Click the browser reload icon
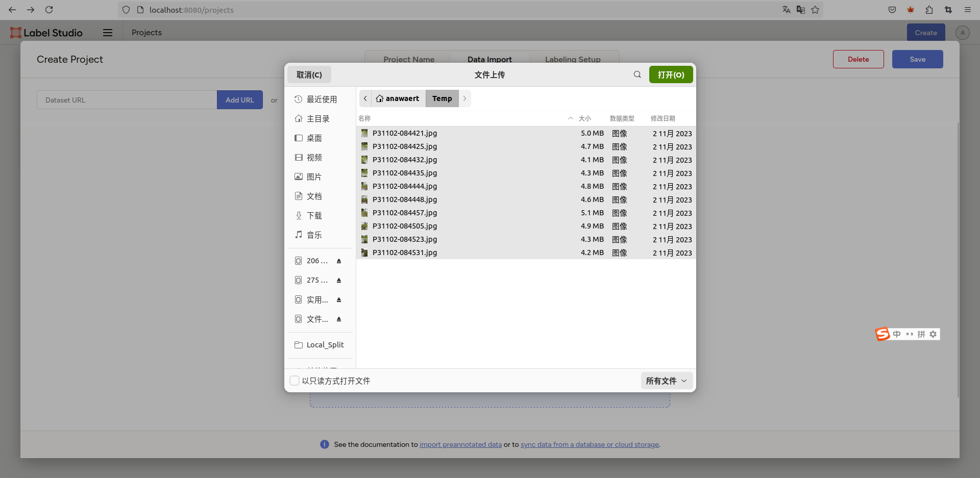The height and width of the screenshot is (478, 980). click(49, 10)
